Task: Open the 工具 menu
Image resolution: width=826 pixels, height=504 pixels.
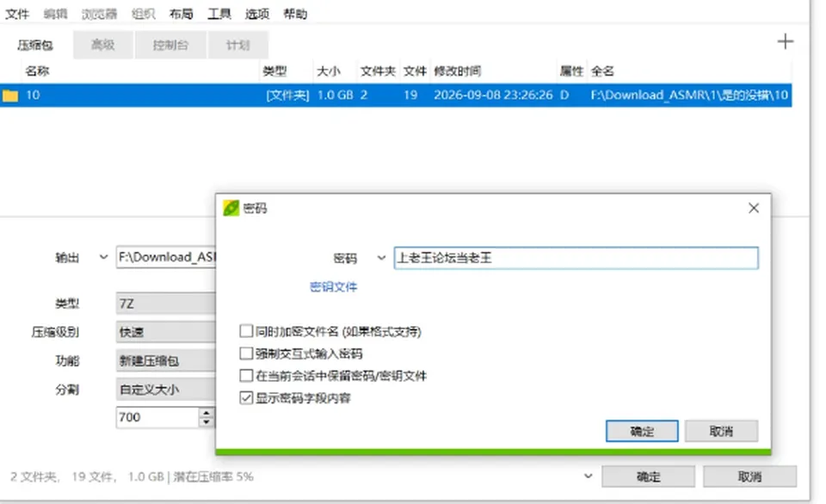Action: coord(219,15)
